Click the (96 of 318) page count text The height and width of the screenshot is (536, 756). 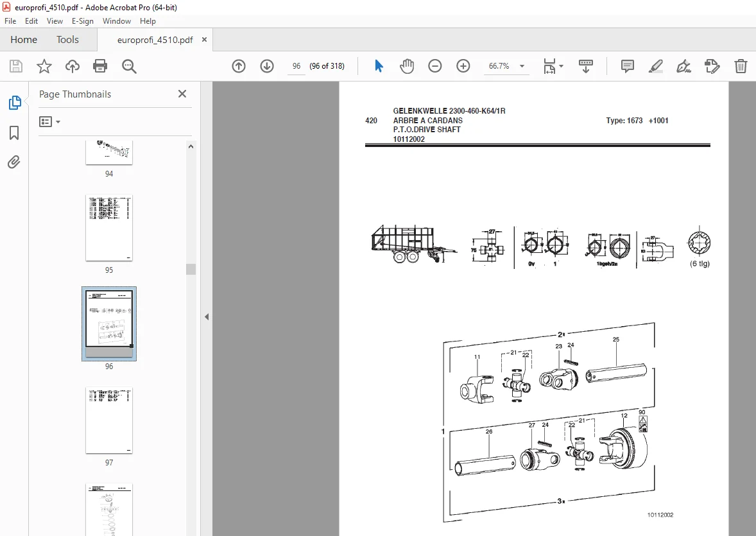click(327, 66)
